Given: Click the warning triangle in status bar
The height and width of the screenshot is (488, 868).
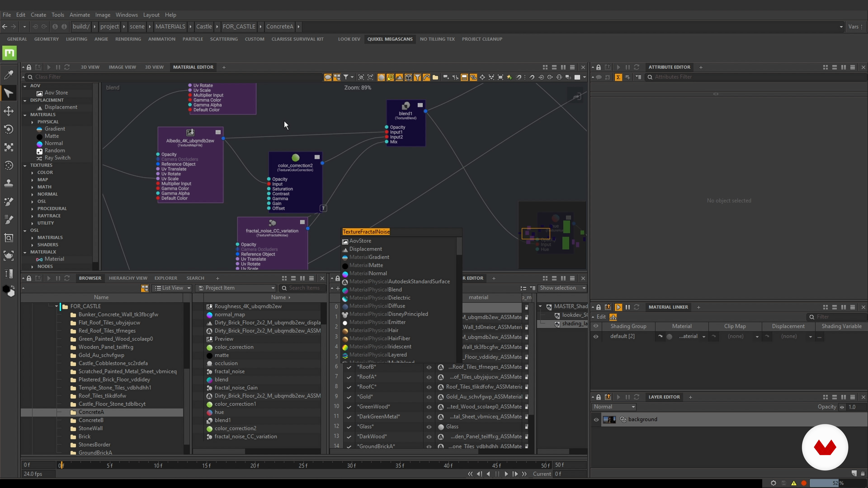Looking at the screenshot, I should (794, 483).
